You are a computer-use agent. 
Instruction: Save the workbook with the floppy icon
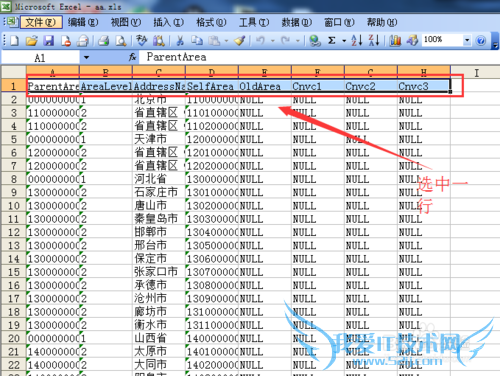coord(49,41)
